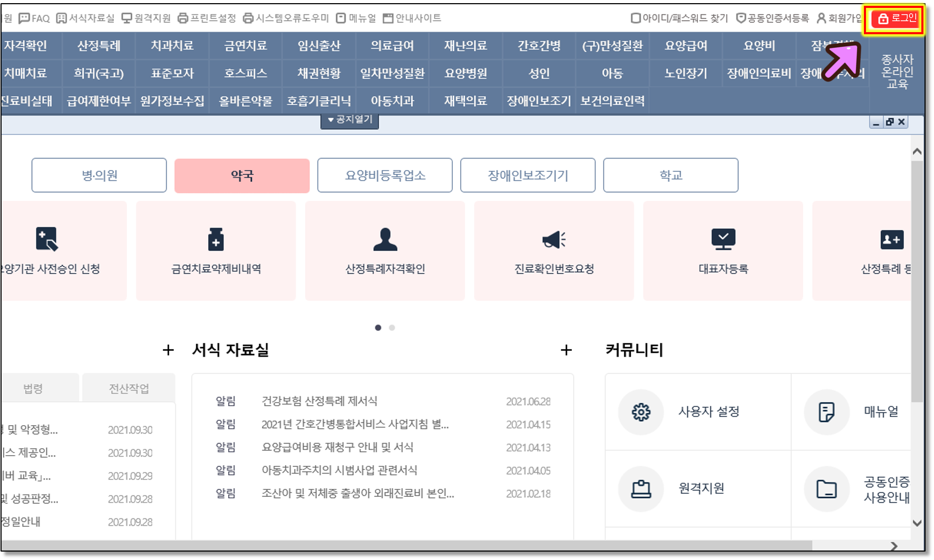Expand the 커뮤니티 section with plus sign
The width and height of the screenshot is (934, 560).
pos(566,350)
